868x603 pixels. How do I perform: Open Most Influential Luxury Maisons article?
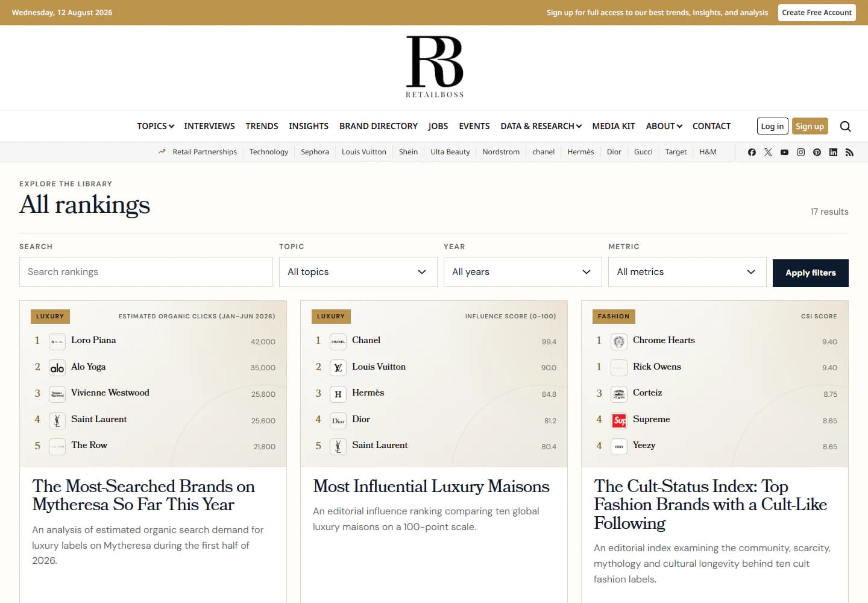(x=431, y=486)
